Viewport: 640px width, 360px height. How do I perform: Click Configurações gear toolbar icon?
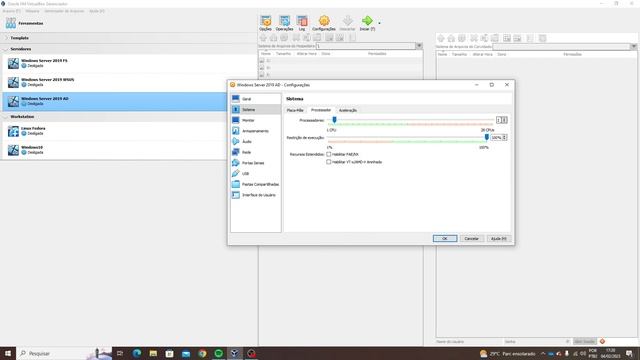pos(324,23)
